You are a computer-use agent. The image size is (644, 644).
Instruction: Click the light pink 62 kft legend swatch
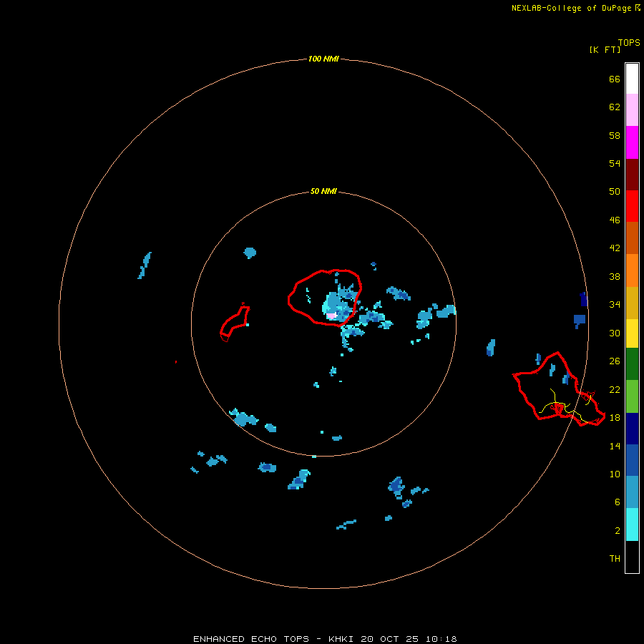(632, 109)
